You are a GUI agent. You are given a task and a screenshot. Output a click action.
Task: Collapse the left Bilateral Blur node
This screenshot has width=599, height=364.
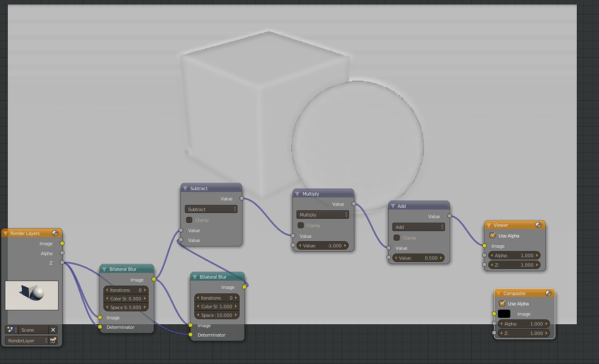[104, 269]
